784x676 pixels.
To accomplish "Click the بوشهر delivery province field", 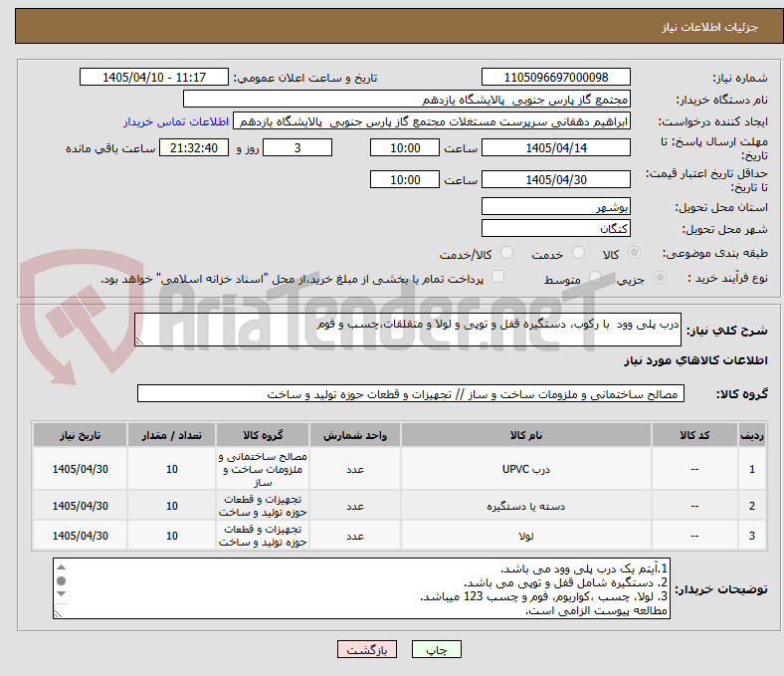I will (x=555, y=206).
